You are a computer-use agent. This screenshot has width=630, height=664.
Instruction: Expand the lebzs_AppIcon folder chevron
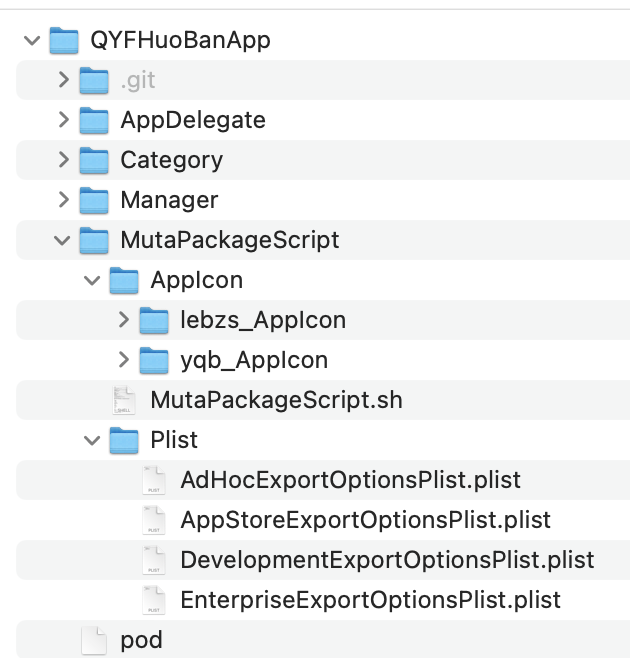point(124,320)
